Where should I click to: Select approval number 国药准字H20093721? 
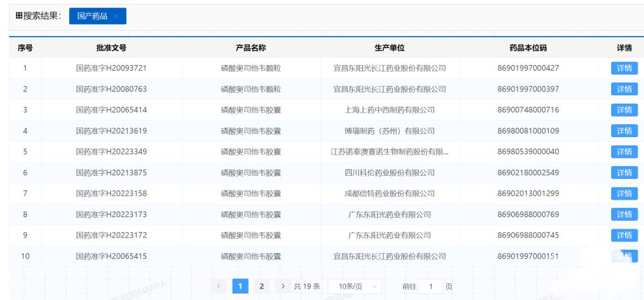[111, 68]
